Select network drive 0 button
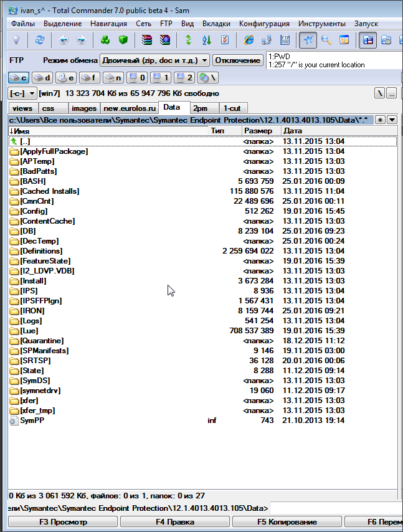 pos(137,78)
